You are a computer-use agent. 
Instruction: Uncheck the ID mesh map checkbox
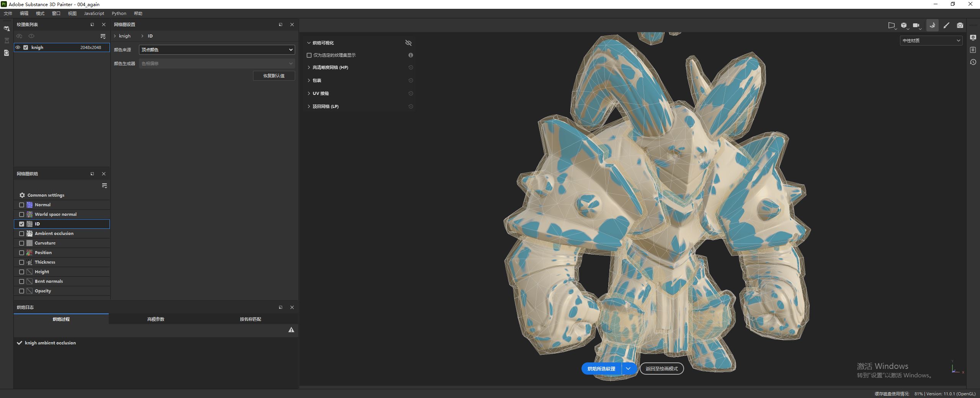[22, 224]
